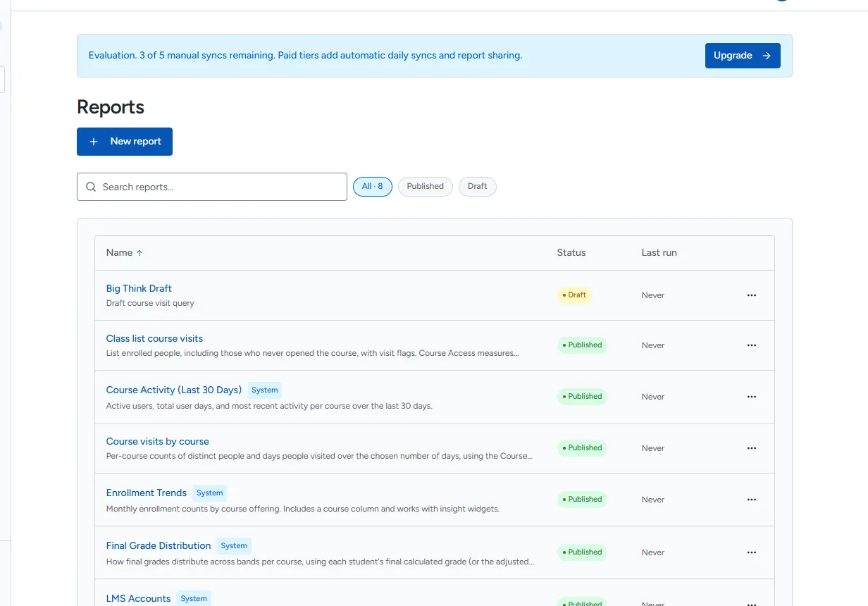Open the Class list course visits report
The height and width of the screenshot is (606, 868).
click(x=154, y=338)
